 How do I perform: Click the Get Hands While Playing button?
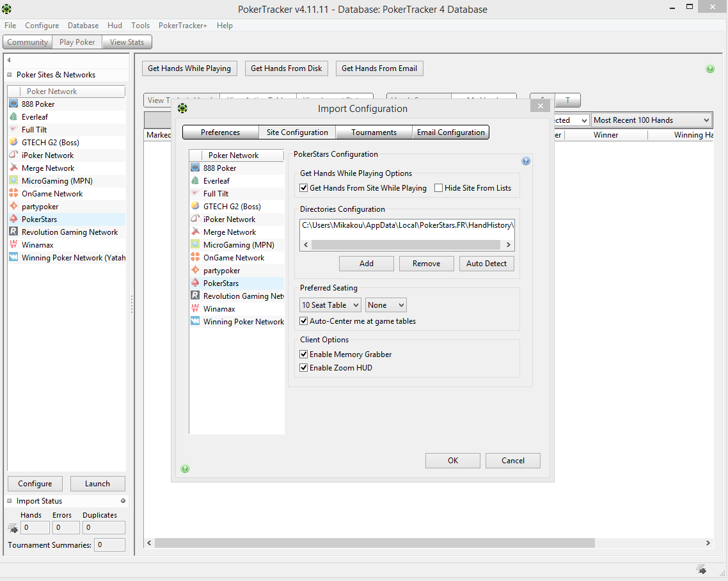click(189, 68)
